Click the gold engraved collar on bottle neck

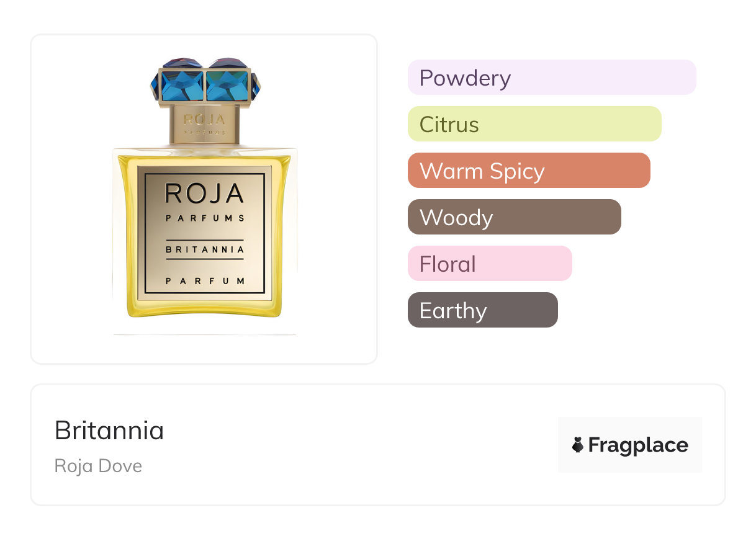pyautogui.click(x=204, y=123)
